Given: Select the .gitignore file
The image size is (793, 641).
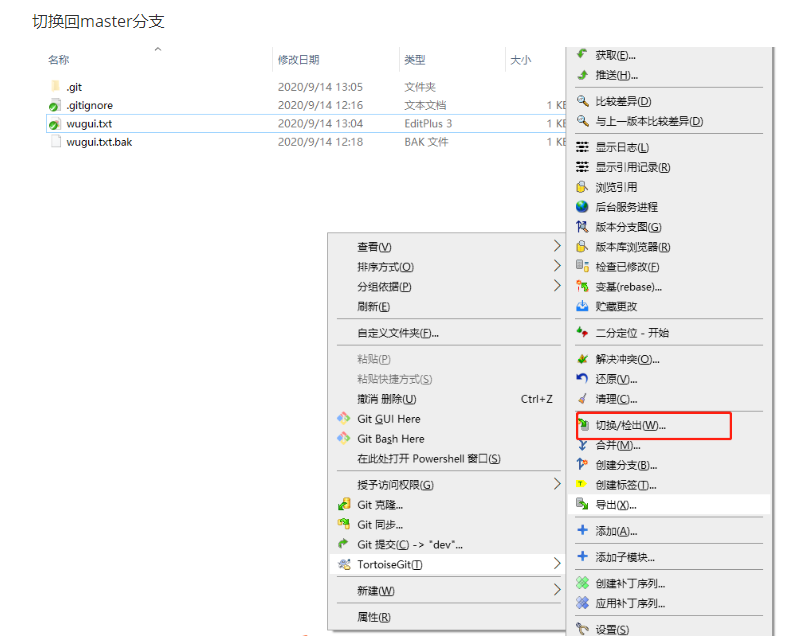Looking at the screenshot, I should point(90,105).
